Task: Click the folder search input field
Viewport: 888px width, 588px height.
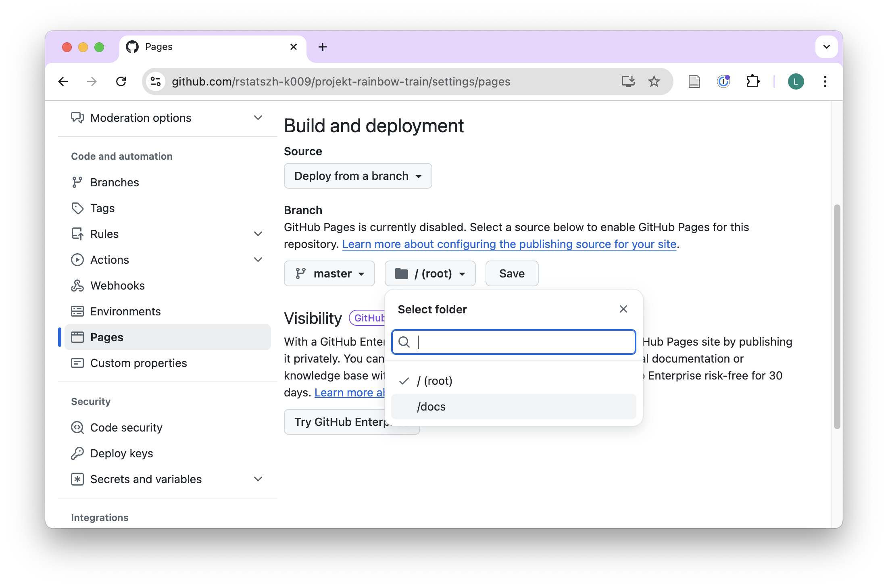Action: (514, 342)
